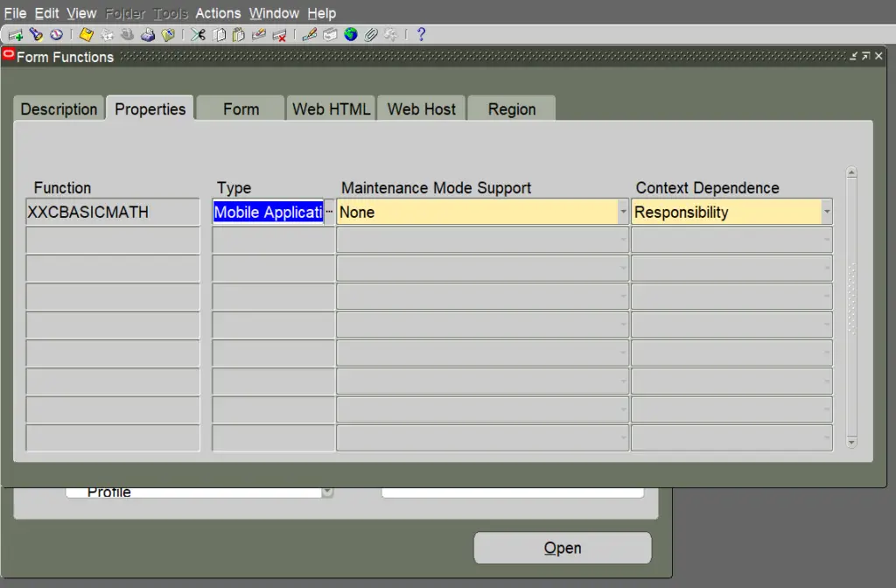Open the Maintenance Mode Support dropdown
The height and width of the screenshot is (588, 896).
point(622,211)
